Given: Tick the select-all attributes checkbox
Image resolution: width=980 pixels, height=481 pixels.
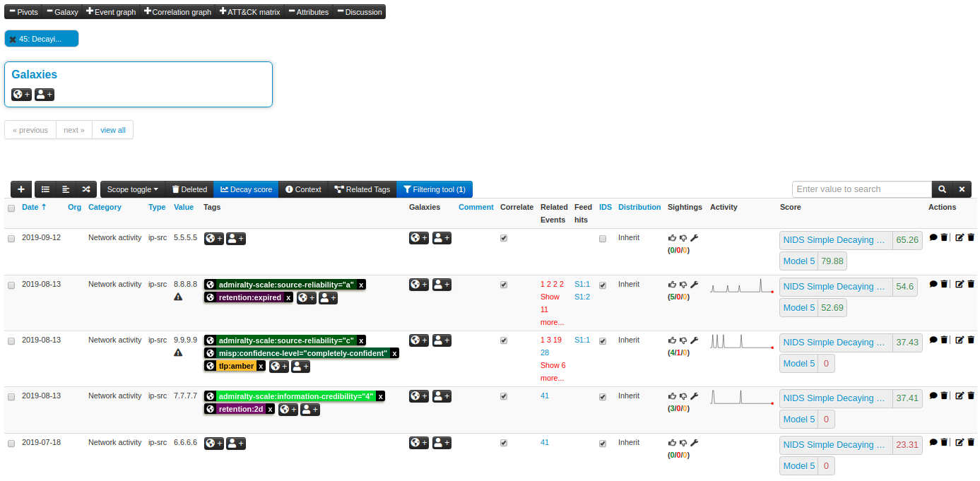Looking at the screenshot, I should coord(11,208).
